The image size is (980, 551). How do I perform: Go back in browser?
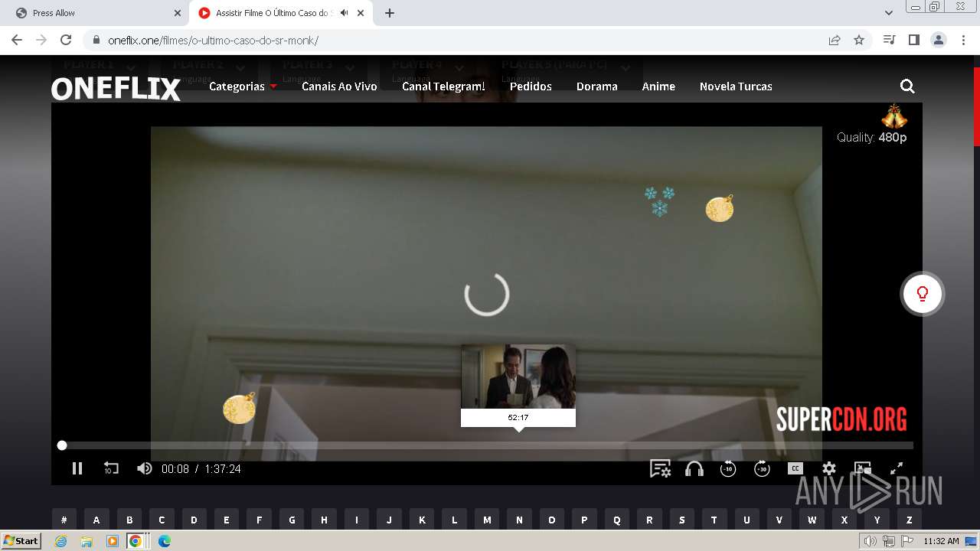point(17,40)
